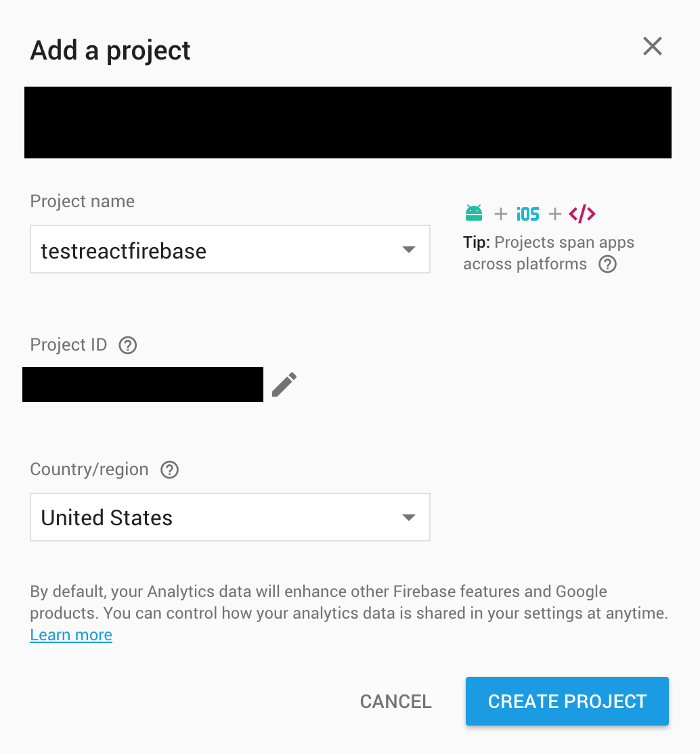Open the projects span platforms help tooltip
Screen dimensions: 700x754
pos(607,264)
